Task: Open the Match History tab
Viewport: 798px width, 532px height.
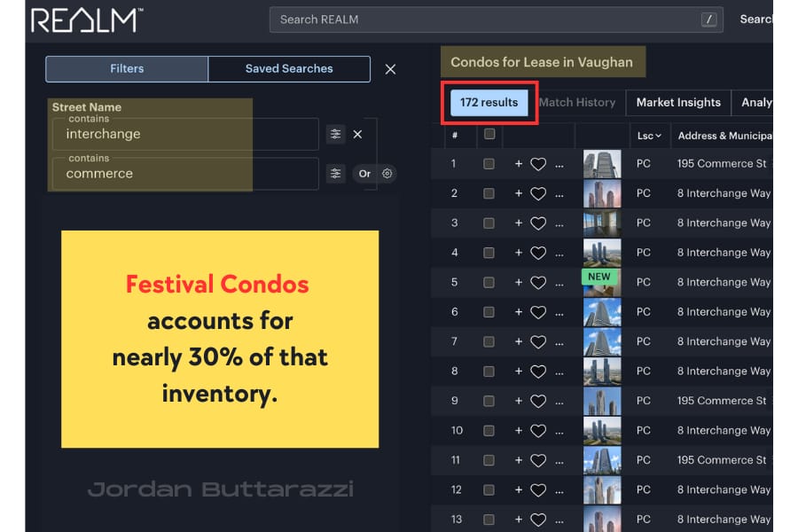Action: pos(577,102)
